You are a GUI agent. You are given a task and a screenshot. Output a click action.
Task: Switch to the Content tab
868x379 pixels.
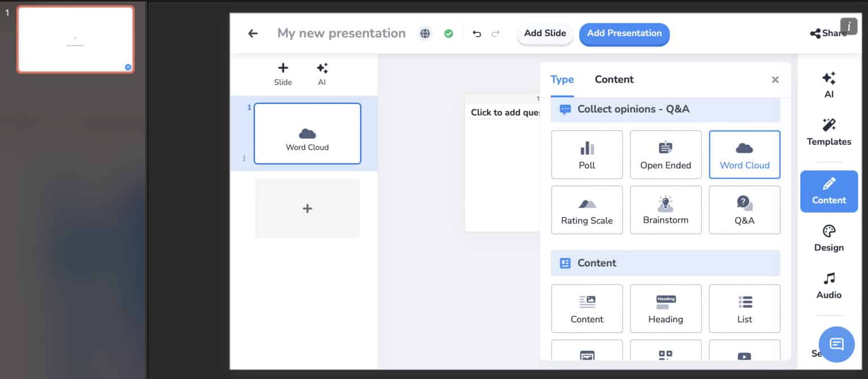pos(614,80)
